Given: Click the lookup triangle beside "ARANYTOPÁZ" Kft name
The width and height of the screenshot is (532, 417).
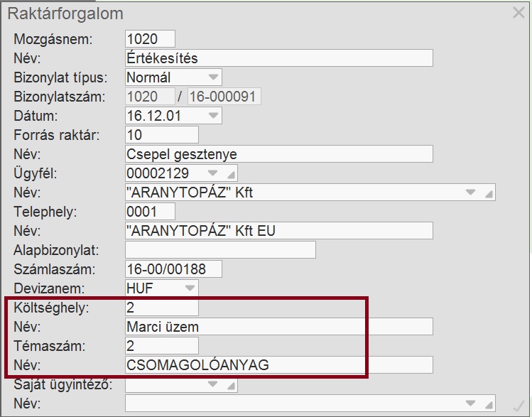Looking at the screenshot, I should (488, 193).
